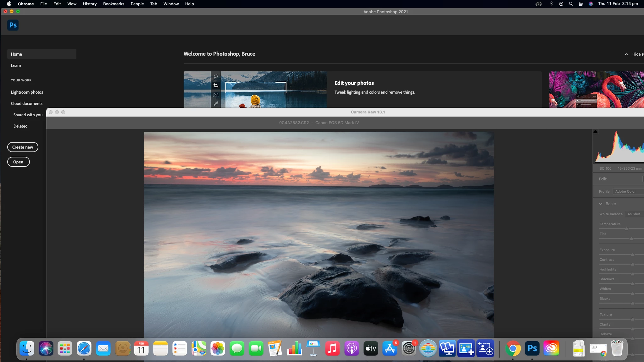644x362 pixels.
Task: Click the Photoshop Ps home logo
Action: tap(13, 25)
